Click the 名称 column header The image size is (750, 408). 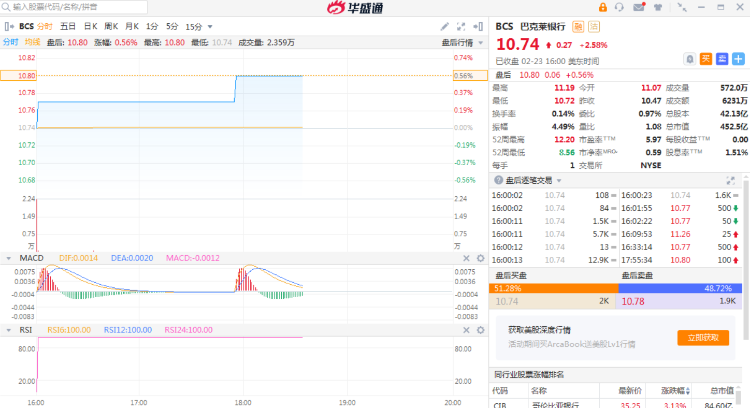[539, 391]
